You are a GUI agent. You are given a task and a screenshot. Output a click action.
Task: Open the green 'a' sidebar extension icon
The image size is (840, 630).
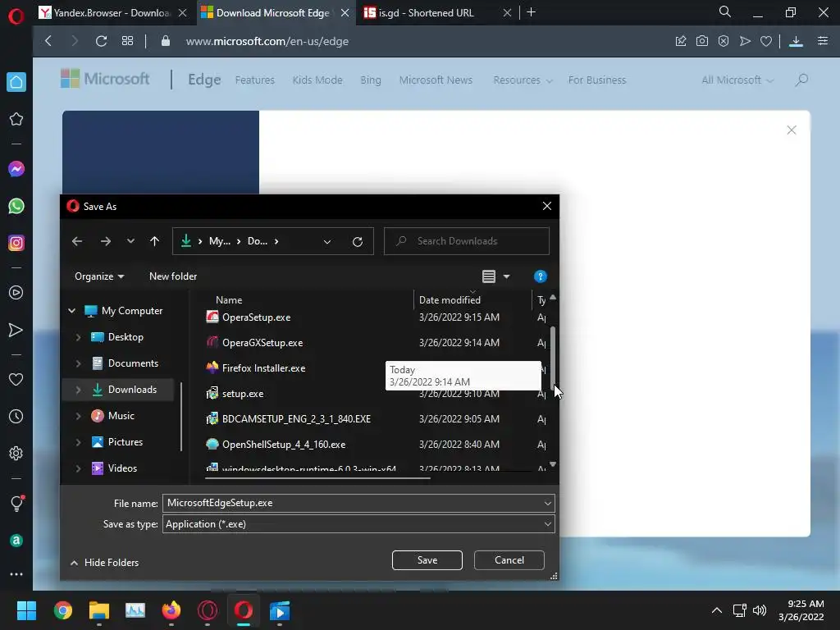click(16, 541)
